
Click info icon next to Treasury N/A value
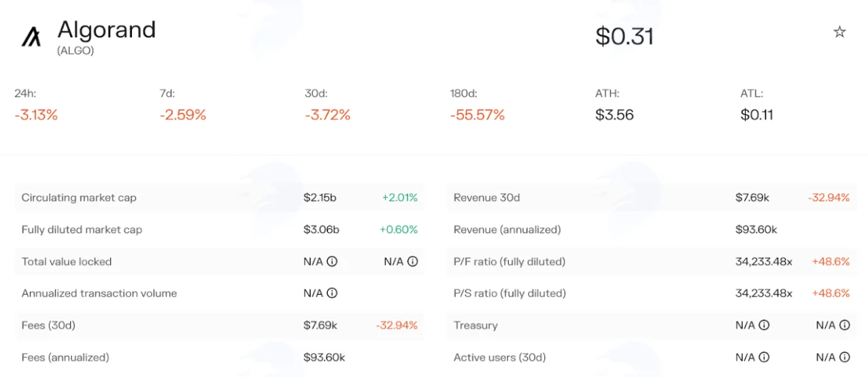coord(764,325)
